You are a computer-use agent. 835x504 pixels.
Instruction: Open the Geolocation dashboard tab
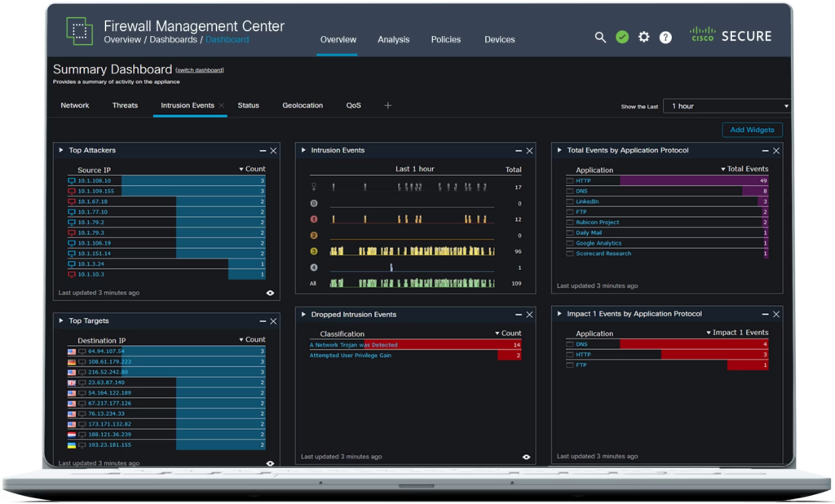pos(302,105)
